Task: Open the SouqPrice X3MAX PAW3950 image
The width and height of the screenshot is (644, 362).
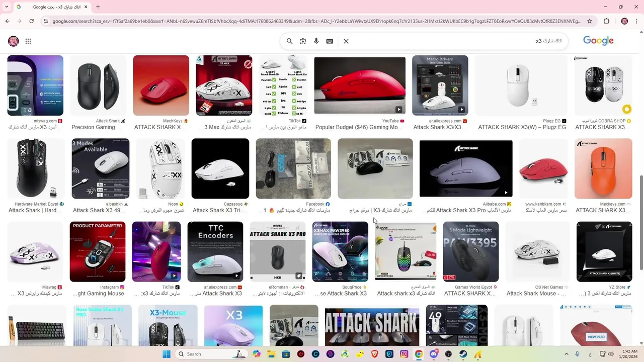Action: click(340, 251)
